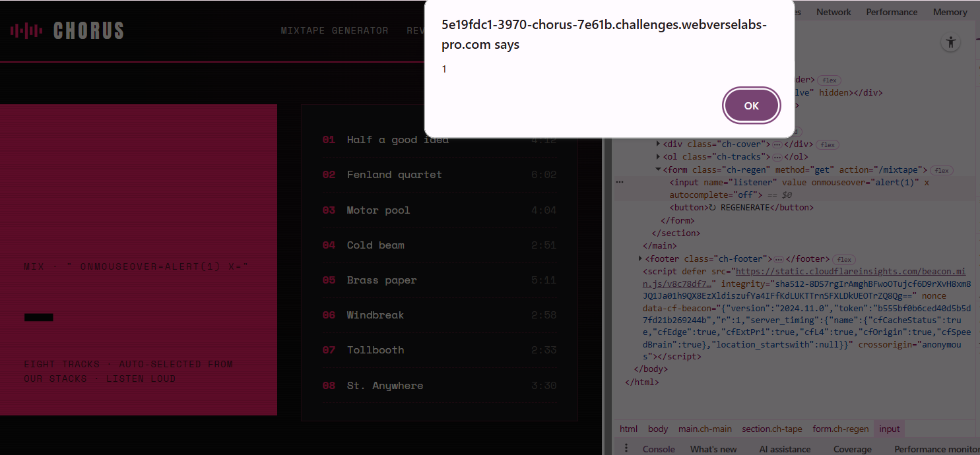Screen dimensions: 980x455
Task: Open the Console drawer tab
Action: point(659,449)
